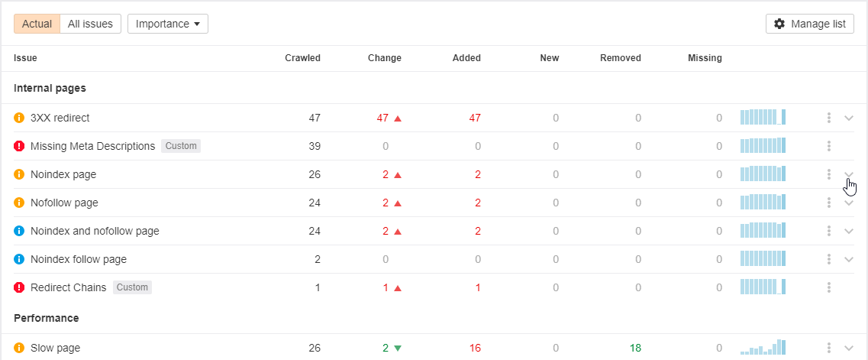Open the Nofollow page issue
Screen dimensions: 868x360
[64, 203]
